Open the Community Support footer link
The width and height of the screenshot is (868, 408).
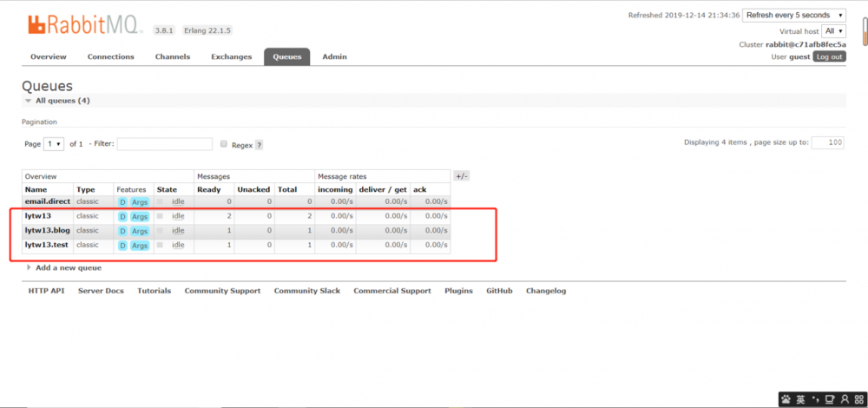tap(222, 291)
